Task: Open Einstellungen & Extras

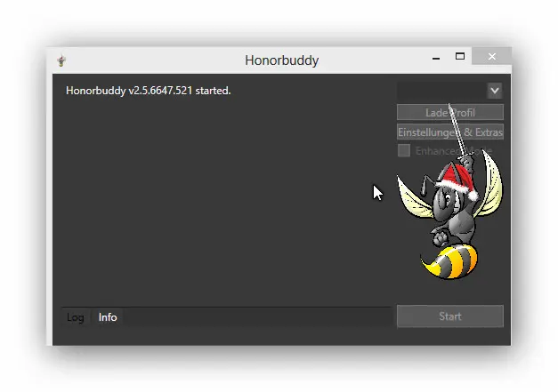Action: (449, 132)
